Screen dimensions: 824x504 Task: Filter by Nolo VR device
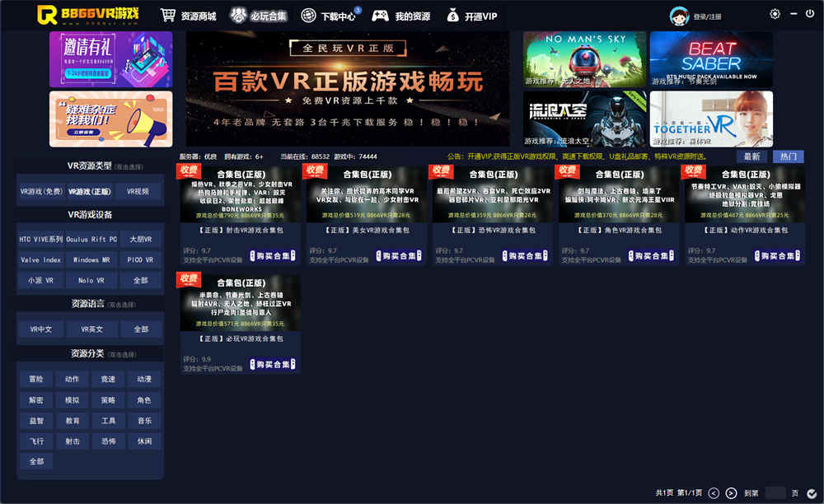(x=91, y=280)
